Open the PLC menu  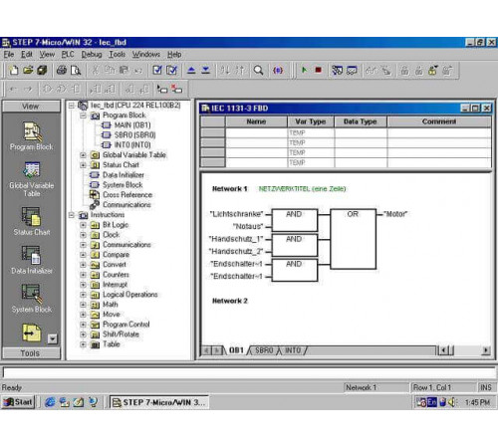pyautogui.click(x=68, y=54)
